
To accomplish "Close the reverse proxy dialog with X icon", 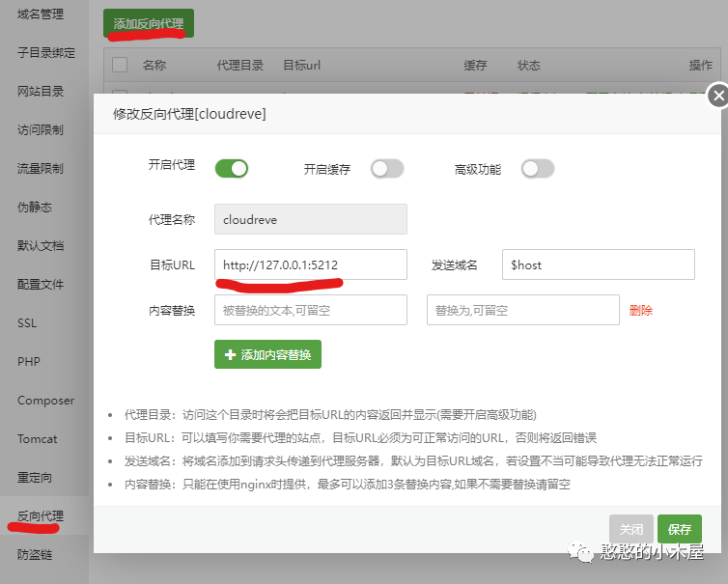I will click(x=718, y=96).
